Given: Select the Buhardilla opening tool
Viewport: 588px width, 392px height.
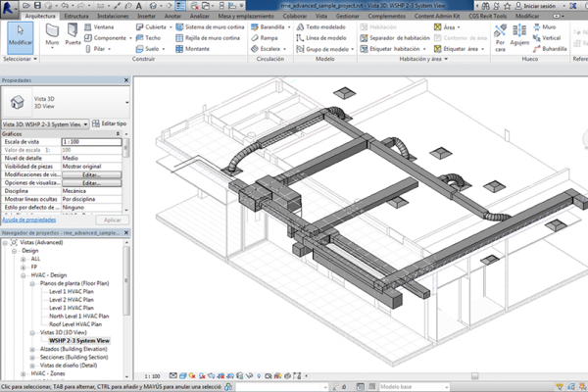Looking at the screenshot, I should (x=552, y=47).
